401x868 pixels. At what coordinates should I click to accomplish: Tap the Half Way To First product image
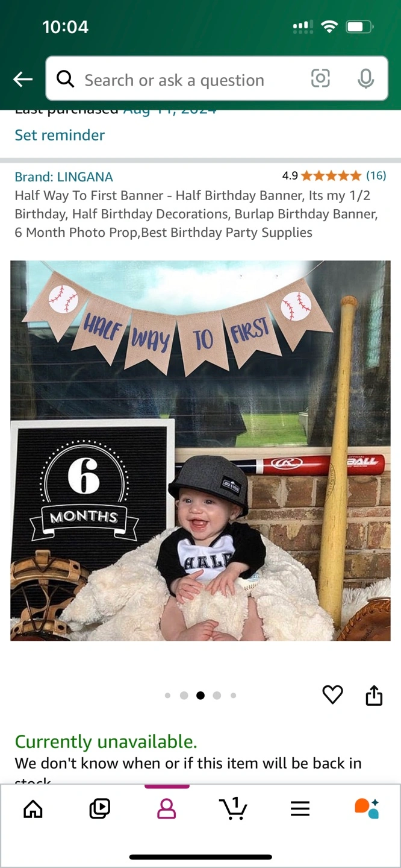tap(200, 450)
